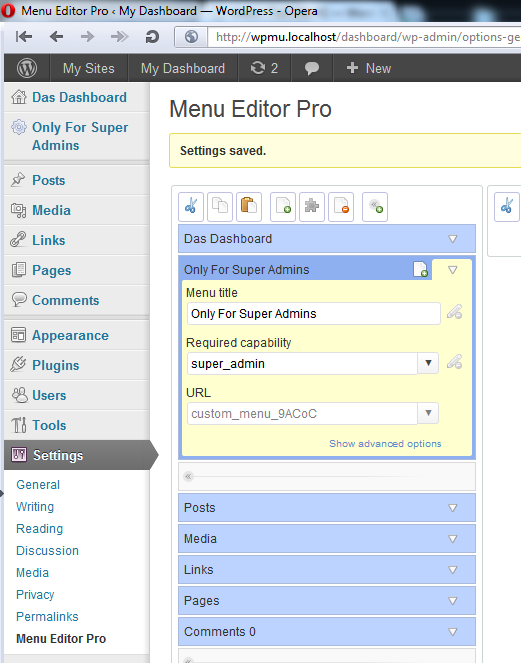521x663 pixels.
Task: Click the updates icon showing 2
Action: pos(264,68)
